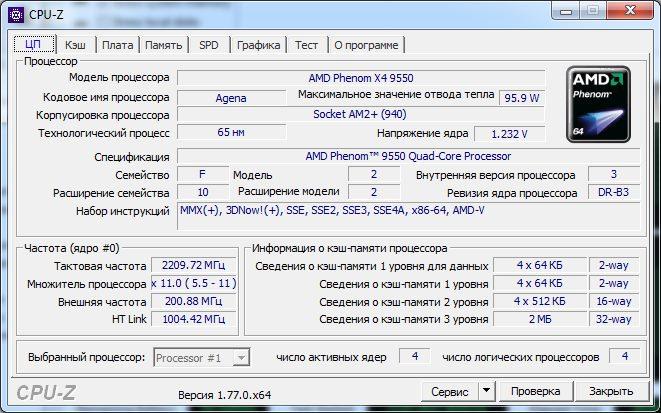Switch to the Плата tab
Screen dimensions: 661x413
point(118,45)
